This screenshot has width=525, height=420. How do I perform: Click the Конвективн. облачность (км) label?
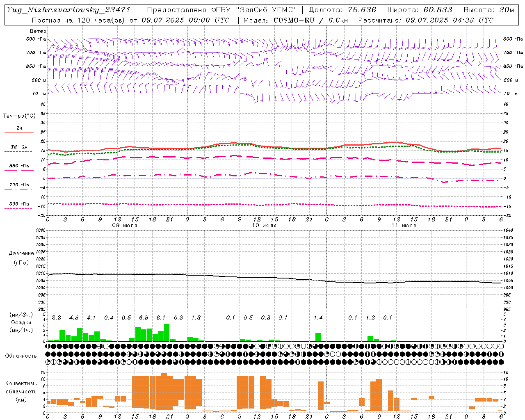coord(21,391)
